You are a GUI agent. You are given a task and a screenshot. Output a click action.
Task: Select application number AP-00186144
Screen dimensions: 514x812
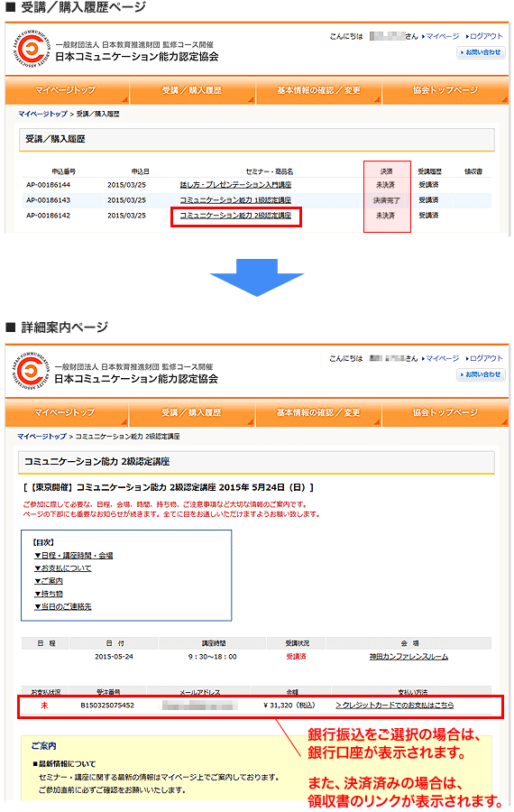[48, 185]
